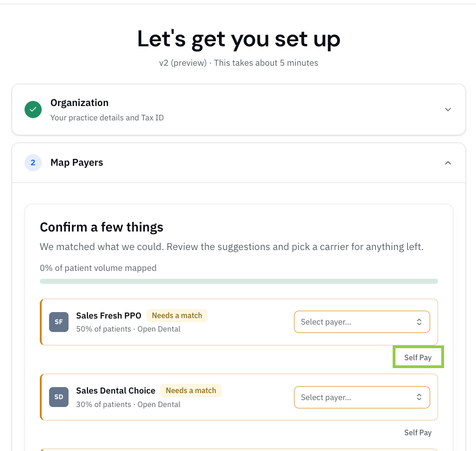Mark Sales Fresh PPO as Self Pay
The width and height of the screenshot is (476, 451).
(x=418, y=357)
